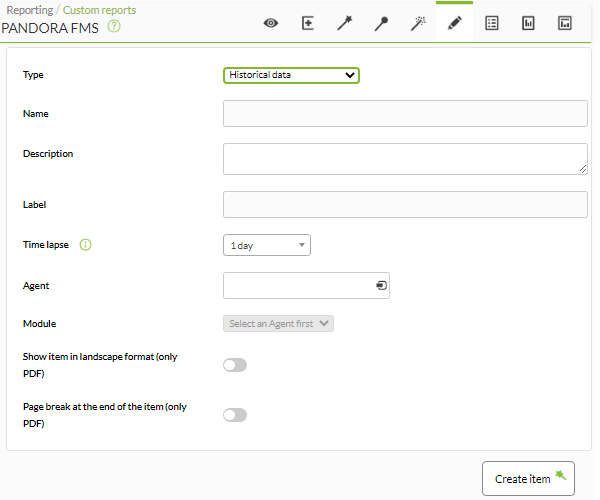
Task: Expand the Time lapse 1 day dropdown
Action: coord(267,245)
